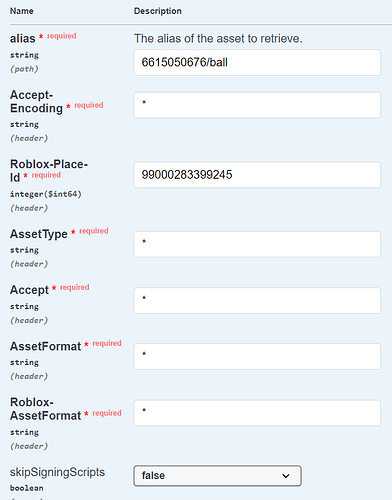Screen dimensions: 392x500
Task: Click the integer($int64) type label
Action: point(46,194)
